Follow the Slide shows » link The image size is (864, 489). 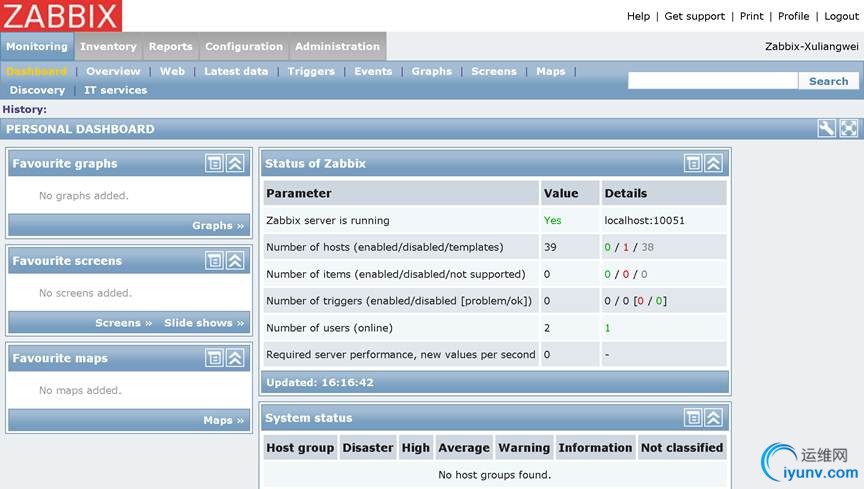(x=204, y=323)
